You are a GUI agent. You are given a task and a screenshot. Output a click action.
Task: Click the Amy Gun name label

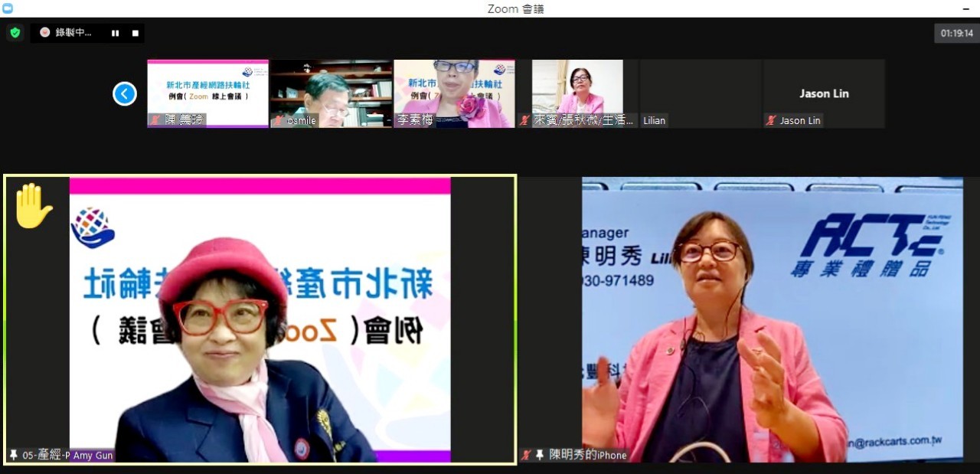[93, 456]
